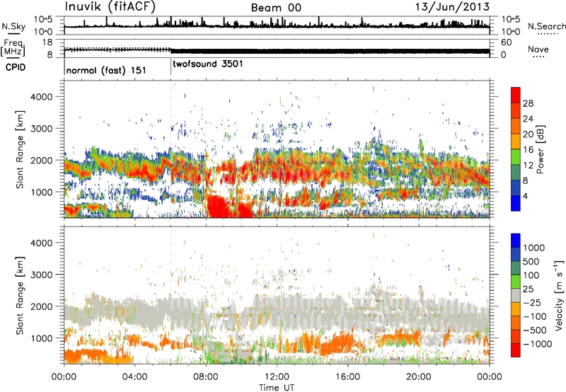Click the '4000' tick of power plot
The image size is (566, 392).
point(41,97)
